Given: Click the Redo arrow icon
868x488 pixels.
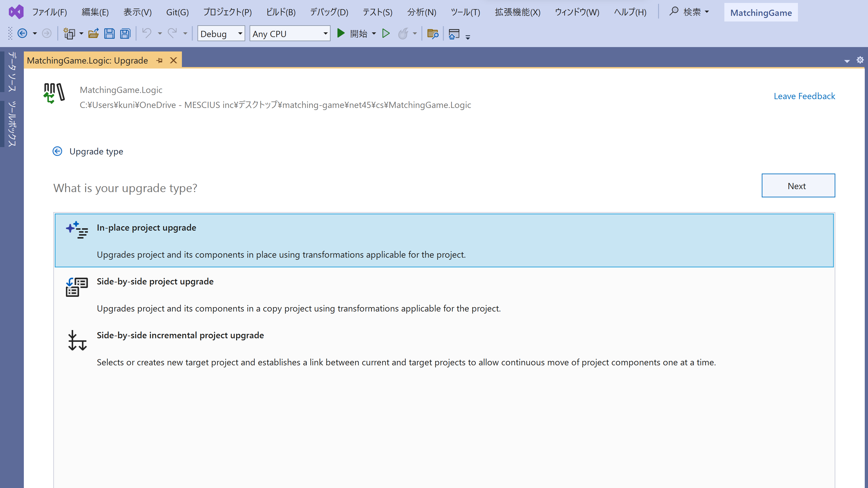Looking at the screenshot, I should [172, 33].
